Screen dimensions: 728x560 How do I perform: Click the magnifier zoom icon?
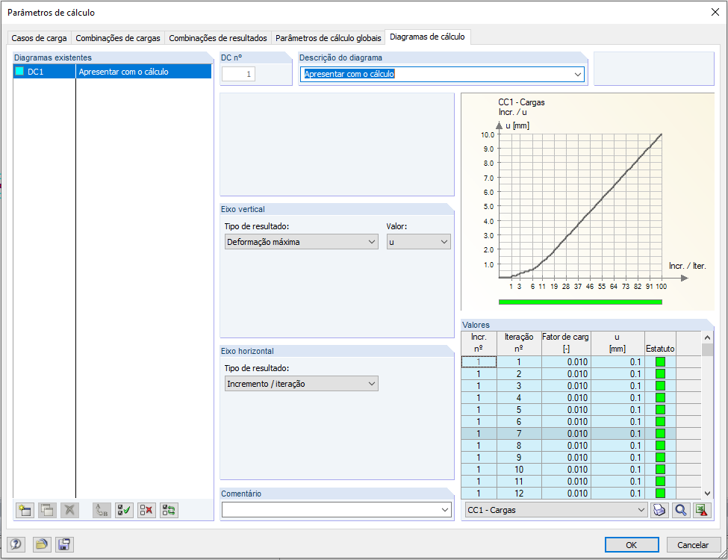click(681, 510)
